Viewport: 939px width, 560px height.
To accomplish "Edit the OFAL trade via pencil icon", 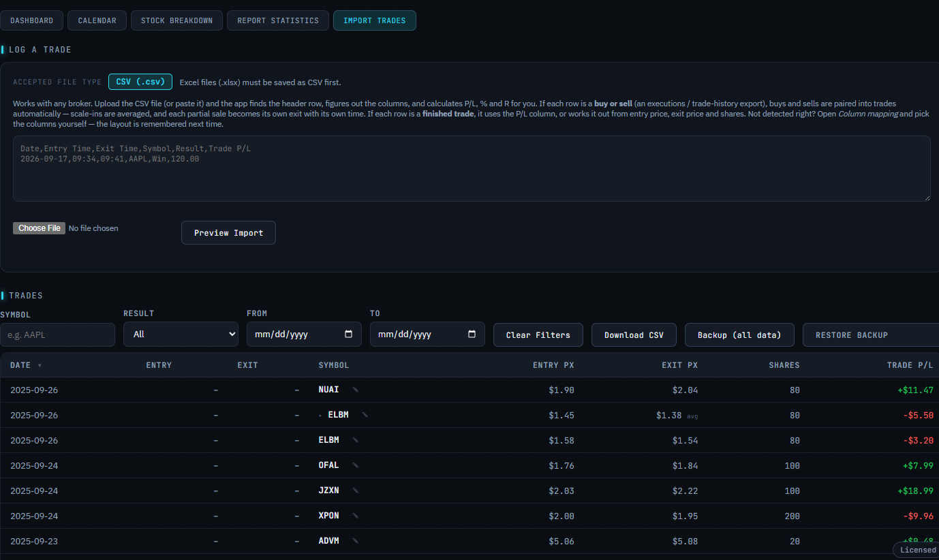I will point(355,465).
